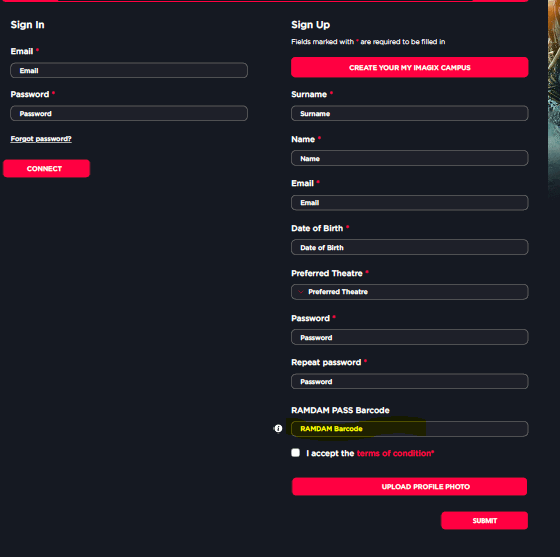Click into the Surname field

coord(410,113)
